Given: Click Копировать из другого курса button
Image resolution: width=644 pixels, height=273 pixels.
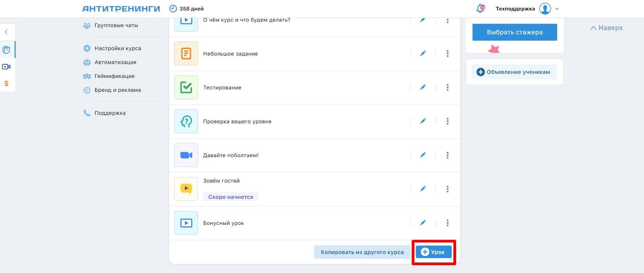Looking at the screenshot, I should coord(362,252).
